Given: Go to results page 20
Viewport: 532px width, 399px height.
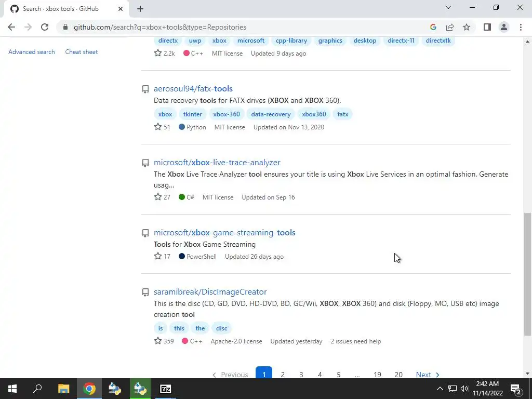Looking at the screenshot, I should click(x=398, y=374).
